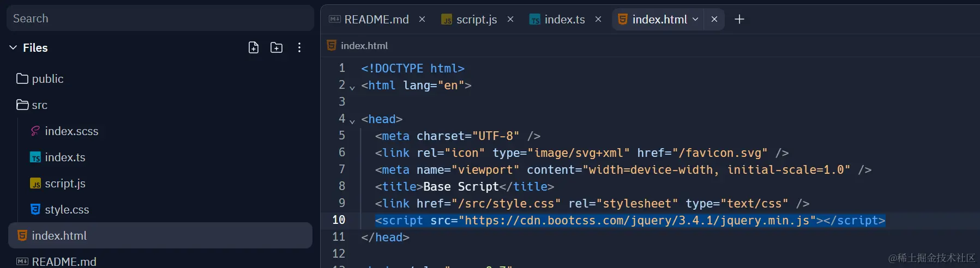The width and height of the screenshot is (980, 268).
Task: Switch to the script.js tab
Action: [x=477, y=20]
